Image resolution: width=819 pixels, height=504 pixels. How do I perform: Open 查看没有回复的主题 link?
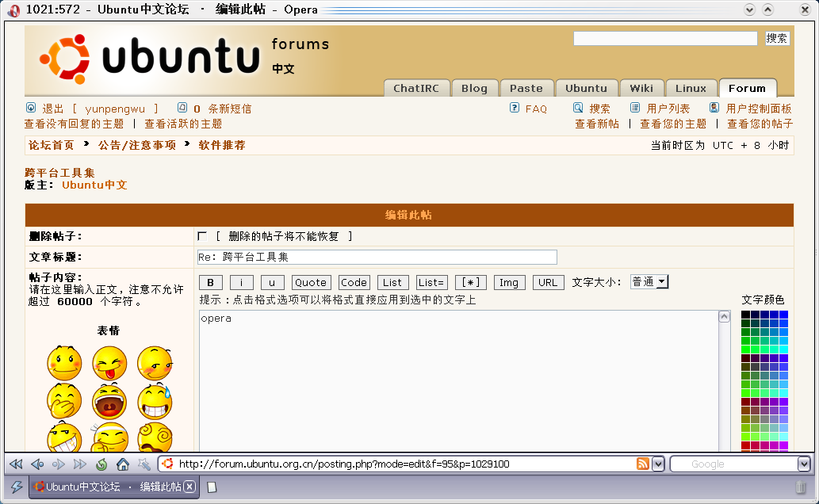[75, 124]
